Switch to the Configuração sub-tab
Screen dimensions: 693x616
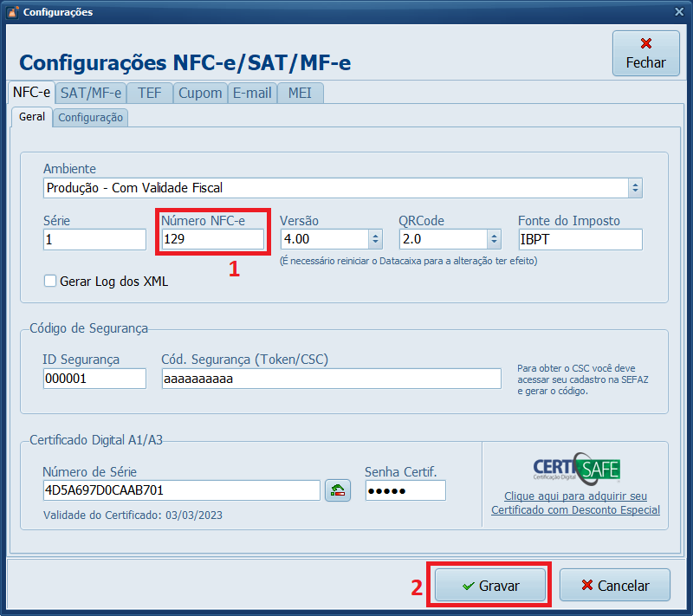90,117
